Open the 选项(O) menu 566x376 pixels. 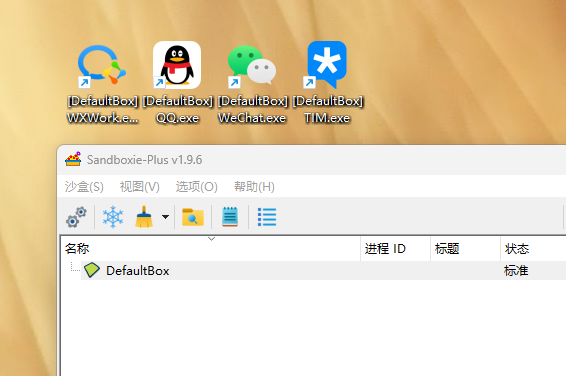click(196, 187)
